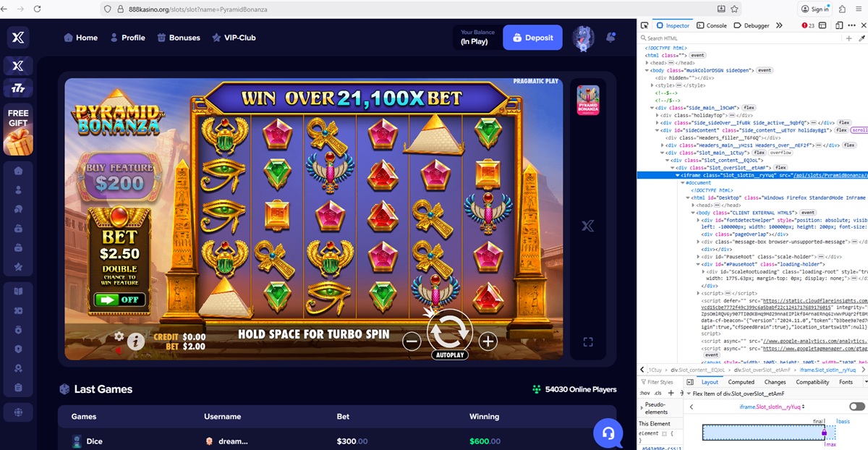Collapse the Flex Item section
Screen dimensions: 868x450
click(x=689, y=394)
